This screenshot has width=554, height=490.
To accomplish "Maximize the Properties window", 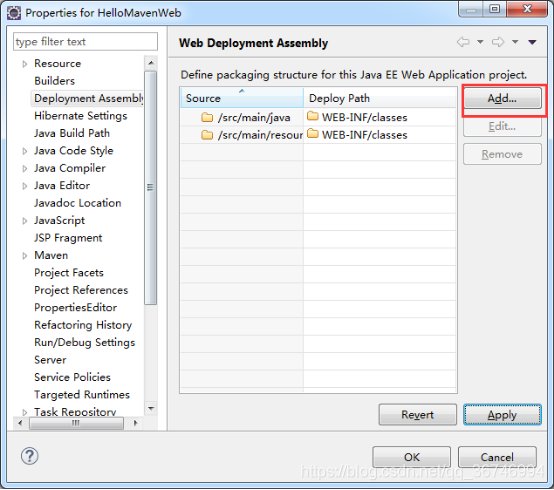I will point(495,8).
